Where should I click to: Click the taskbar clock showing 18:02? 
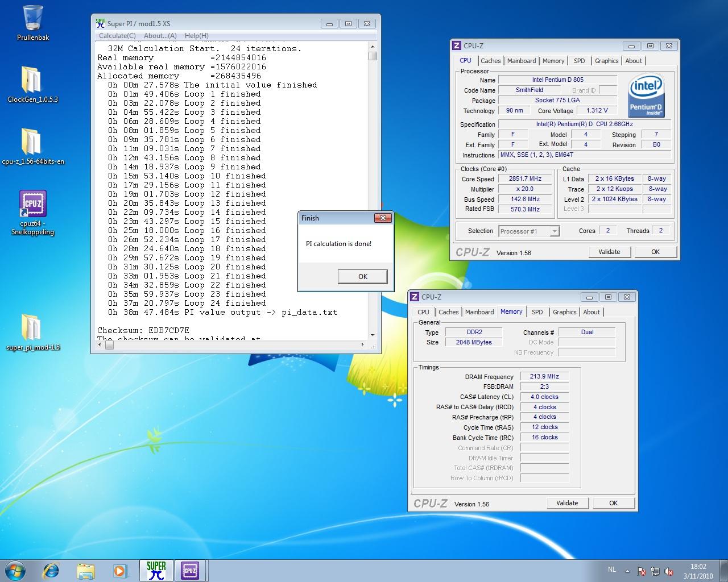pyautogui.click(x=698, y=571)
